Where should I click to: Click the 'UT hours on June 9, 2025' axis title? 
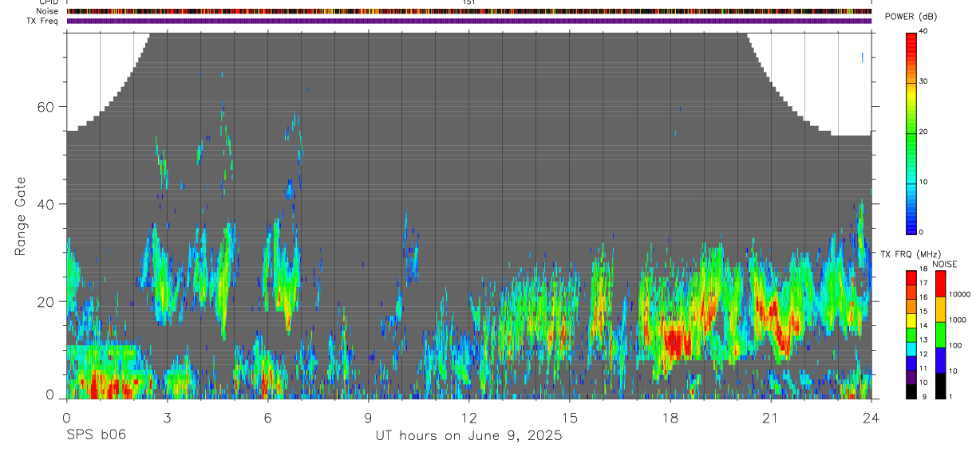pos(469,435)
